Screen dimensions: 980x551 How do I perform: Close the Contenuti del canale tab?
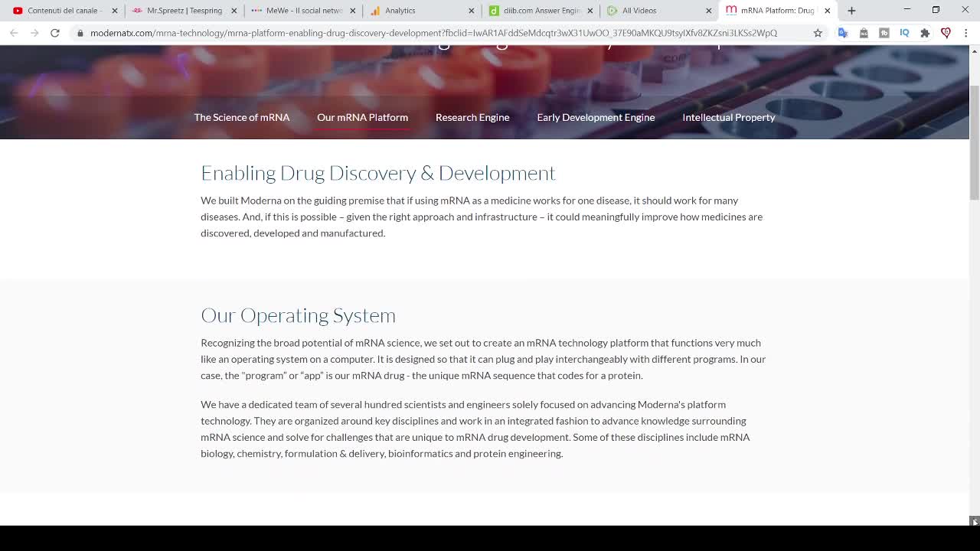tap(115, 11)
